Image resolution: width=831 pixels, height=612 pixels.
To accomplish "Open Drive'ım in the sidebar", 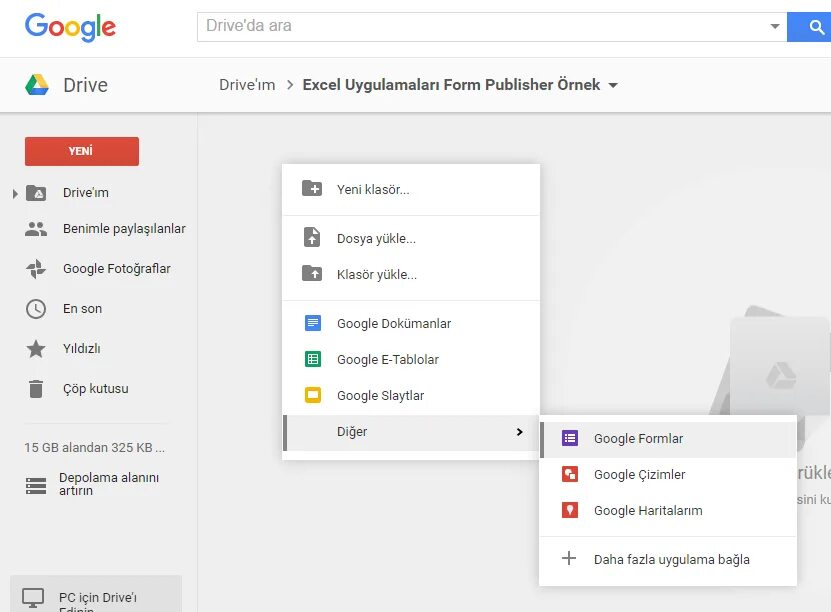I will (x=86, y=192).
